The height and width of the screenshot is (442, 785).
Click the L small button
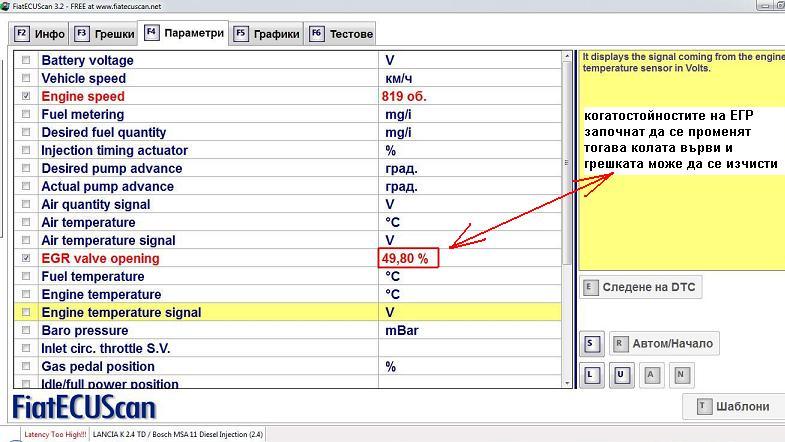591,375
